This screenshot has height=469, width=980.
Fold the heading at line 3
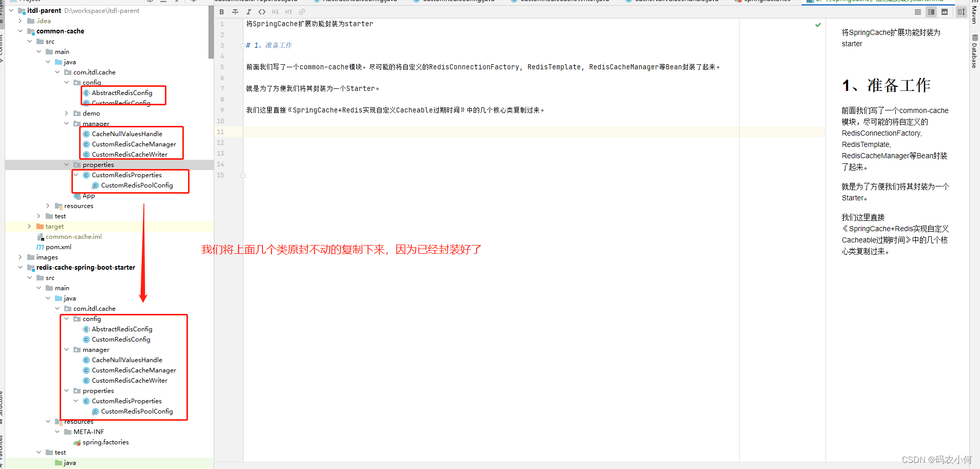[243, 46]
